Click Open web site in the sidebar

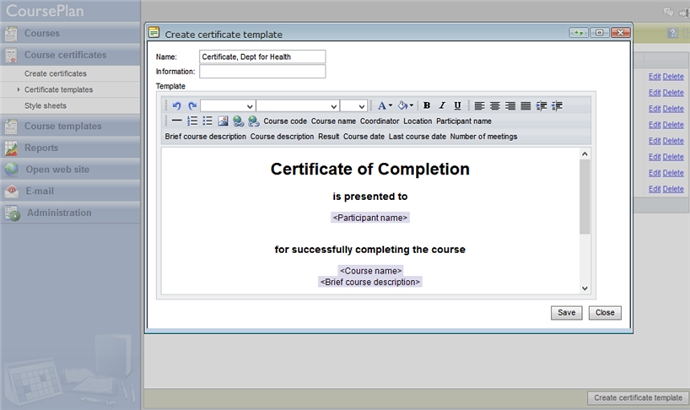click(70, 169)
